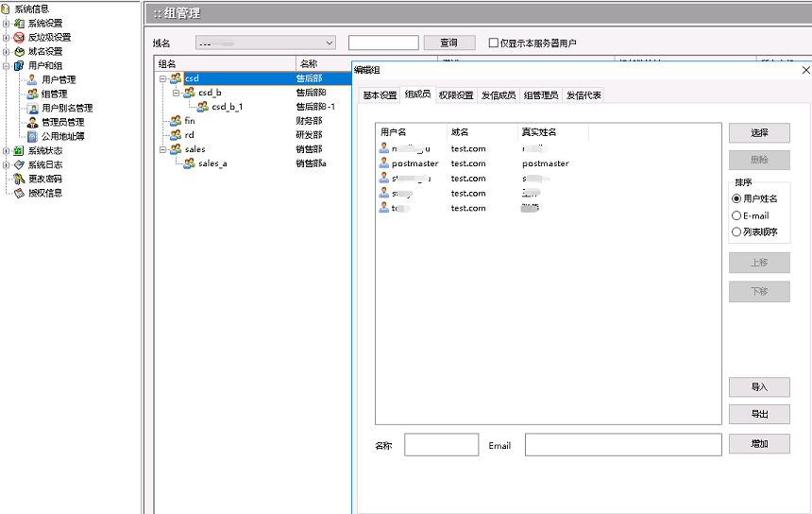Click the 增加 button
812x514 pixels.
click(x=759, y=443)
